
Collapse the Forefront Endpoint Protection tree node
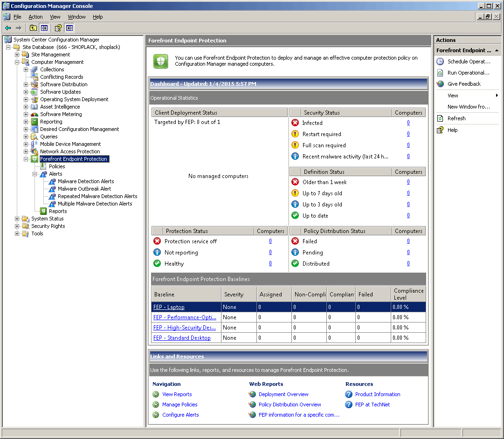[26, 159]
